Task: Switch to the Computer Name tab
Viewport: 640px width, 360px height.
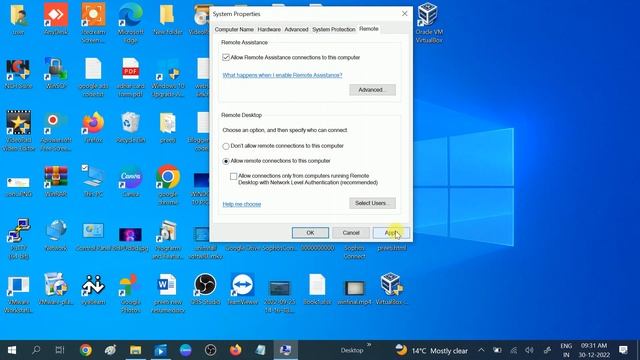Action: pyautogui.click(x=234, y=29)
